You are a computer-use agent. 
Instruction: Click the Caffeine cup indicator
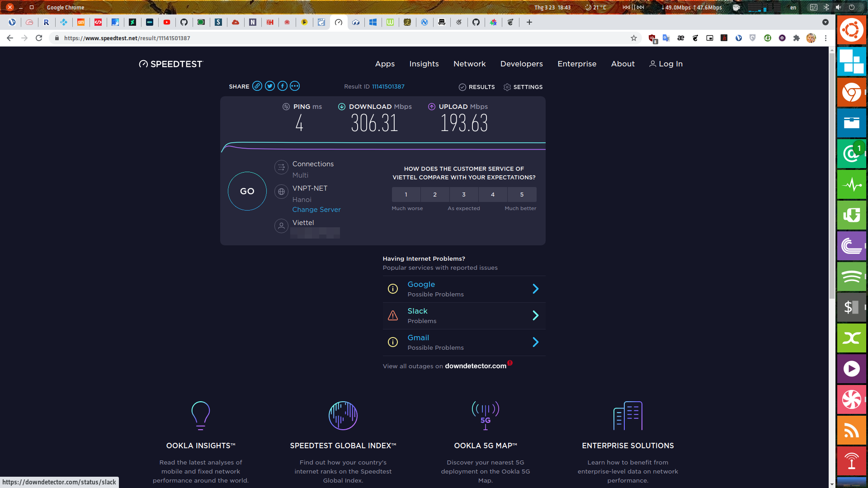(x=736, y=7)
